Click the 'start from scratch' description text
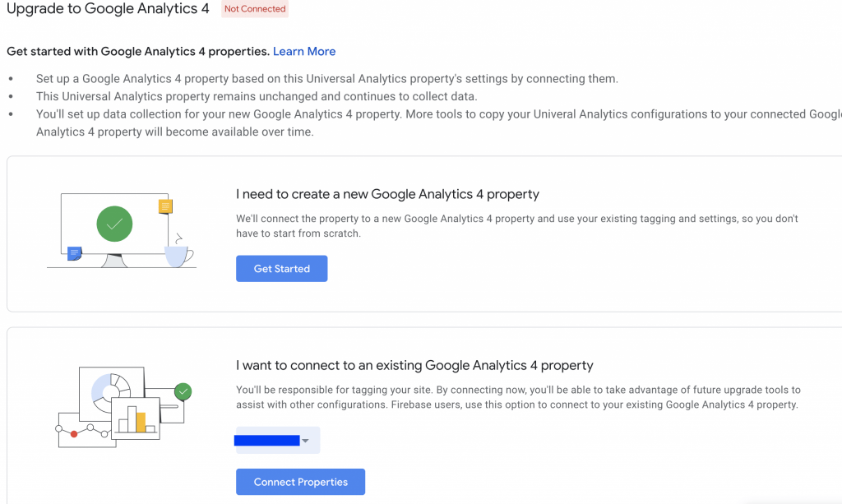 tap(516, 226)
